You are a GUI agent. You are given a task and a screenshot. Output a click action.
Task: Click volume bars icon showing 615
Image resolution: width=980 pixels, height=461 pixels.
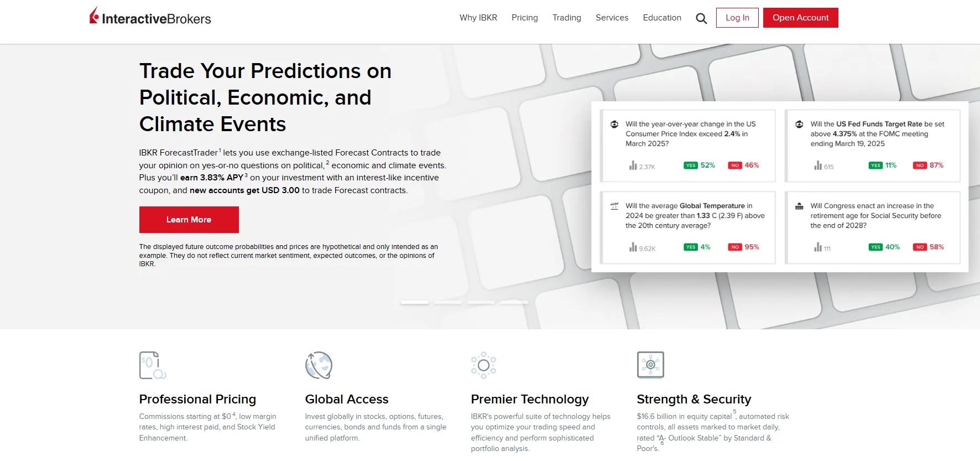click(818, 165)
